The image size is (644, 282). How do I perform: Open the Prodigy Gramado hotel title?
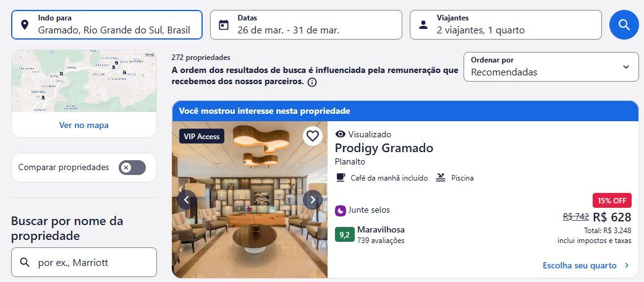point(384,148)
